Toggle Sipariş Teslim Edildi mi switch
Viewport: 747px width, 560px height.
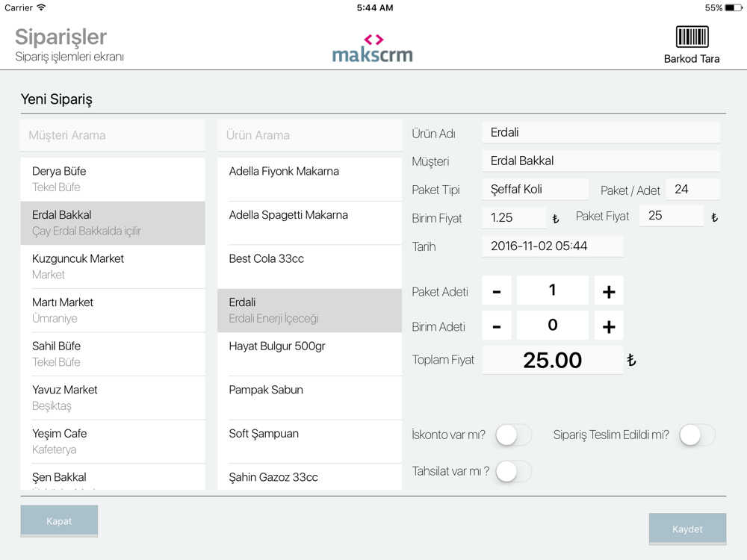coord(698,435)
